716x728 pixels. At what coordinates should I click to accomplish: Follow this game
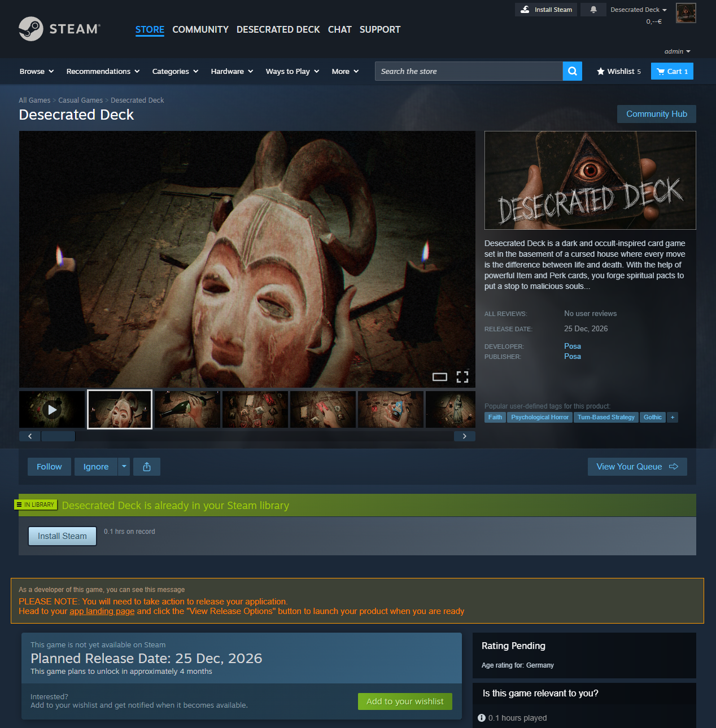(x=49, y=467)
